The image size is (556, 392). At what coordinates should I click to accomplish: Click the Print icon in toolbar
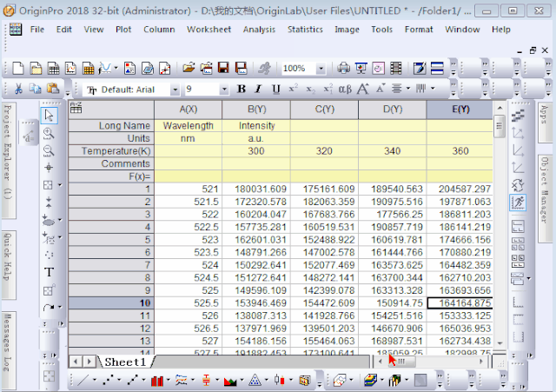point(344,68)
